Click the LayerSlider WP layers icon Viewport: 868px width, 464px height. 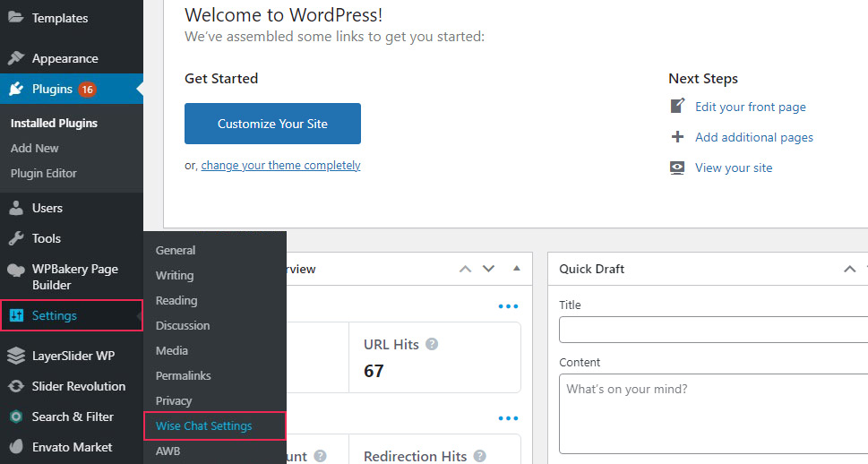pyautogui.click(x=16, y=356)
